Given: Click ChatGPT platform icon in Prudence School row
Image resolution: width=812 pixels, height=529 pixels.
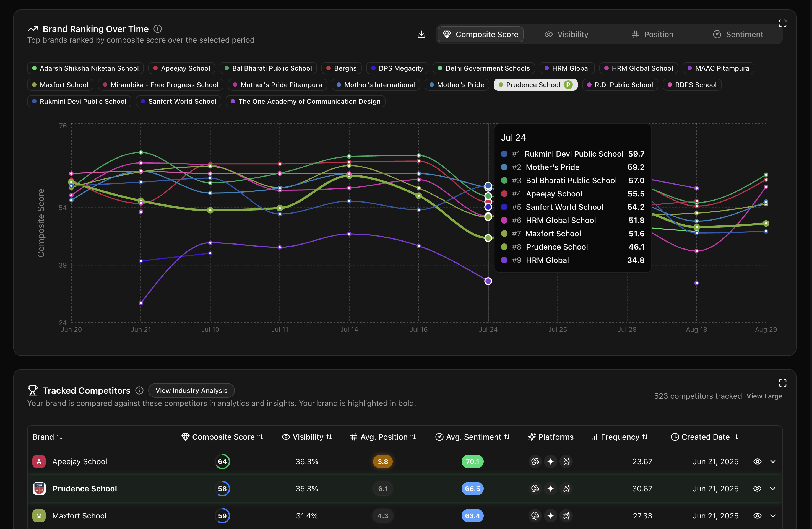Looking at the screenshot, I should [535, 489].
